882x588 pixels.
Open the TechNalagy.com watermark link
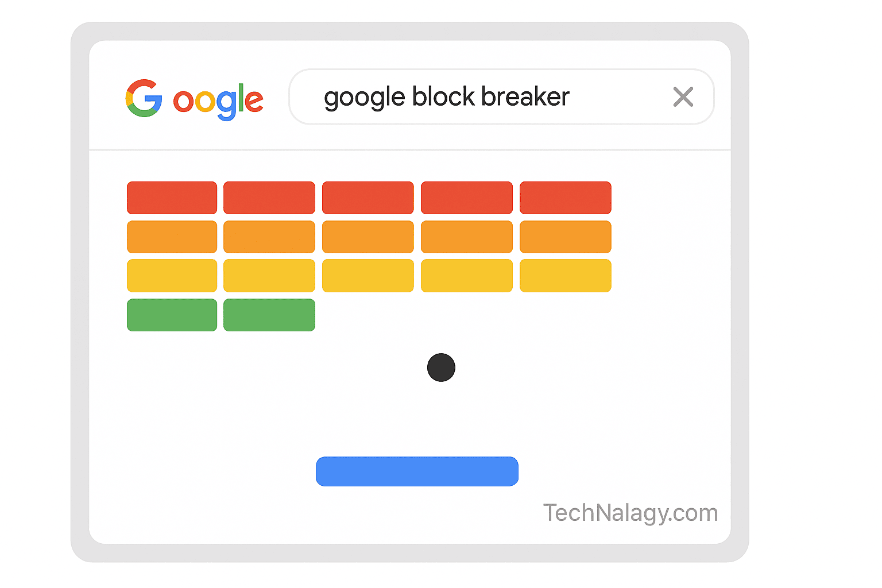(630, 513)
